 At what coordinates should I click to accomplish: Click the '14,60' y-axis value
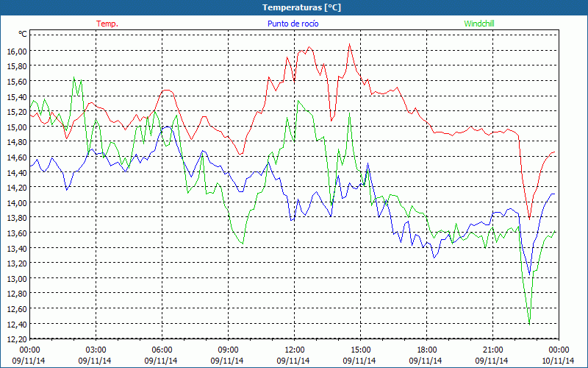coord(17,158)
